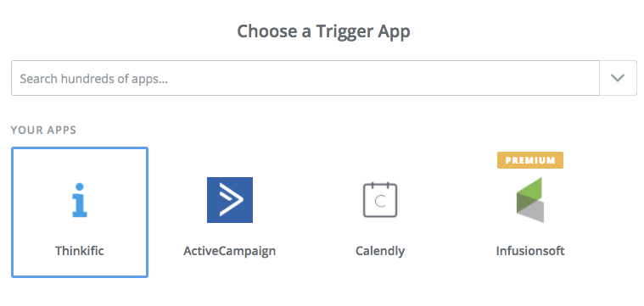
Task: Choose the ActiveCampaign arrow logo icon
Action: (x=230, y=200)
